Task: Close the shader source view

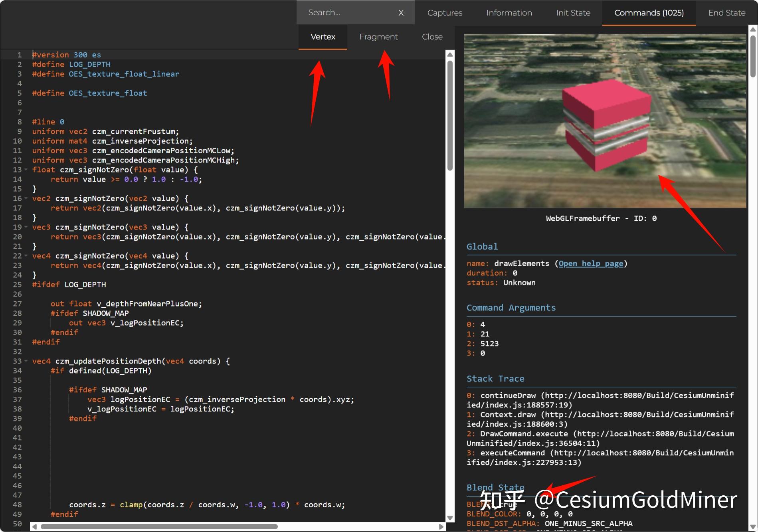Action: [x=431, y=37]
